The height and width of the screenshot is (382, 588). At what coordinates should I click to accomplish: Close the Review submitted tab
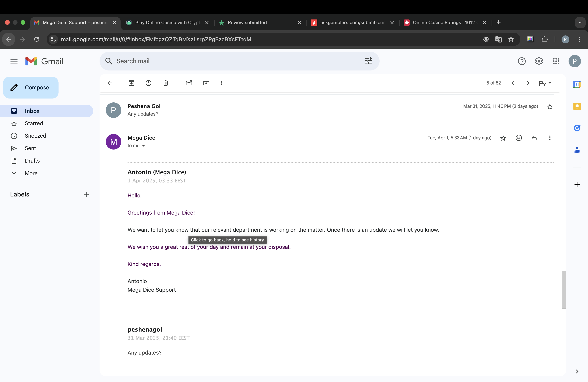(x=299, y=23)
